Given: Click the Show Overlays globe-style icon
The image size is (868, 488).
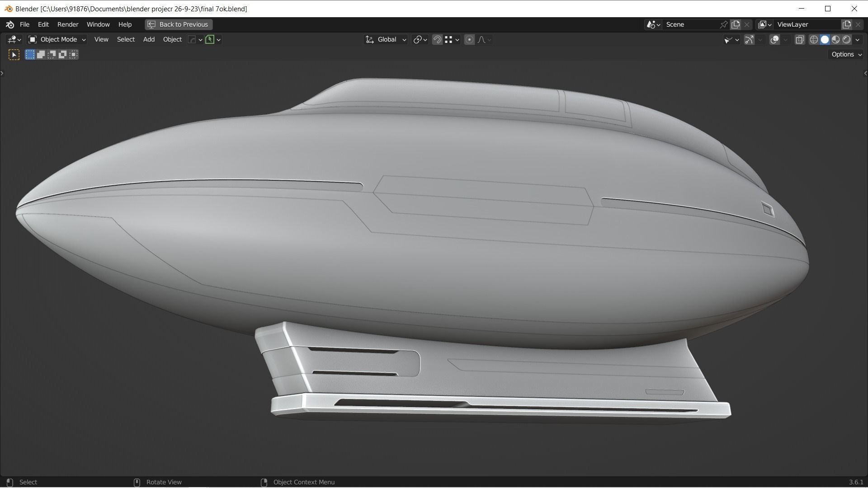Looking at the screenshot, I should tap(775, 40).
